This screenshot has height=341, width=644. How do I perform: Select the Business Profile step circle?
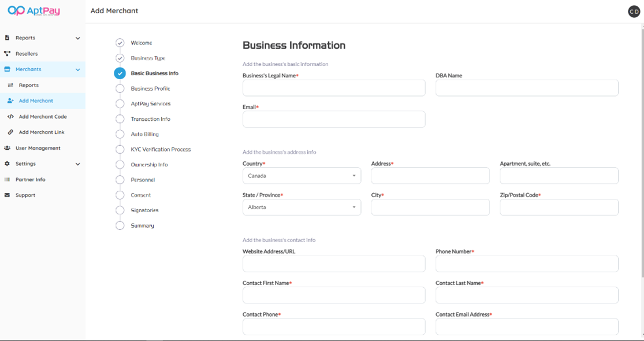pos(120,88)
